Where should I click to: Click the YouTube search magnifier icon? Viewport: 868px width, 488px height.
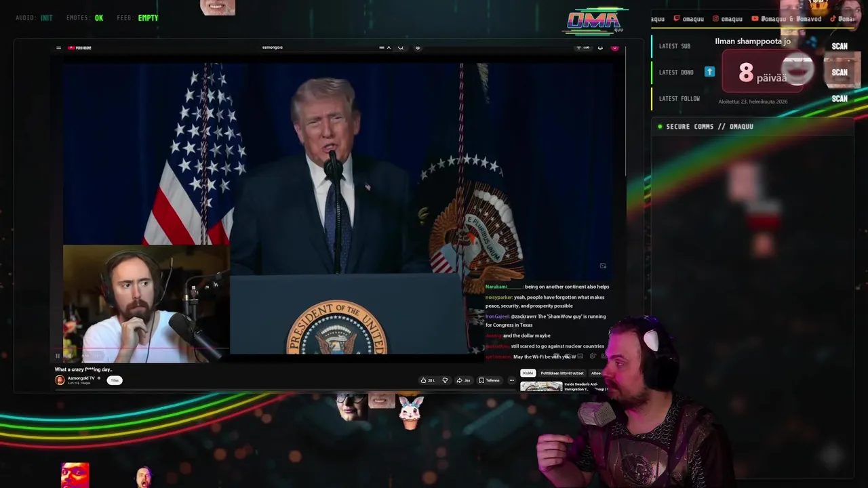pyautogui.click(x=401, y=47)
